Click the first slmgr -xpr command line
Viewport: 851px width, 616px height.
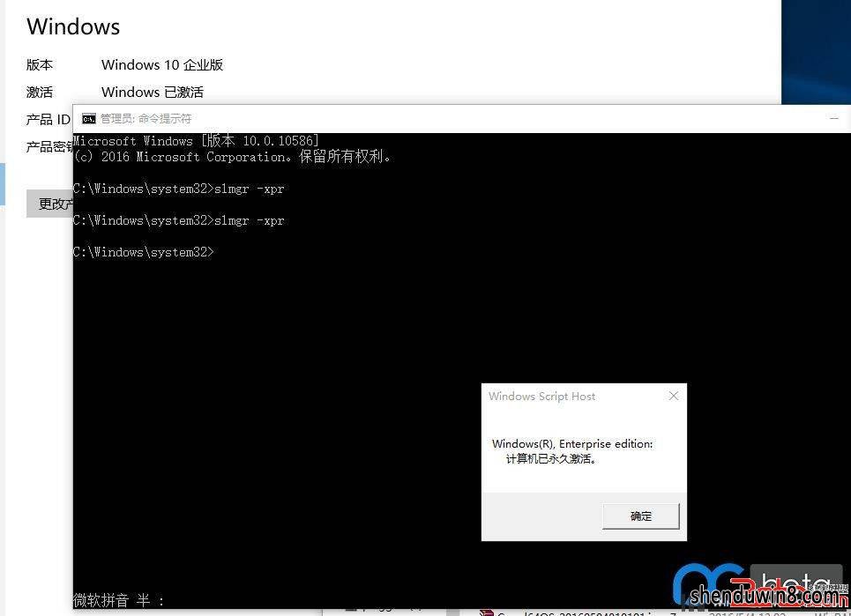pos(178,189)
